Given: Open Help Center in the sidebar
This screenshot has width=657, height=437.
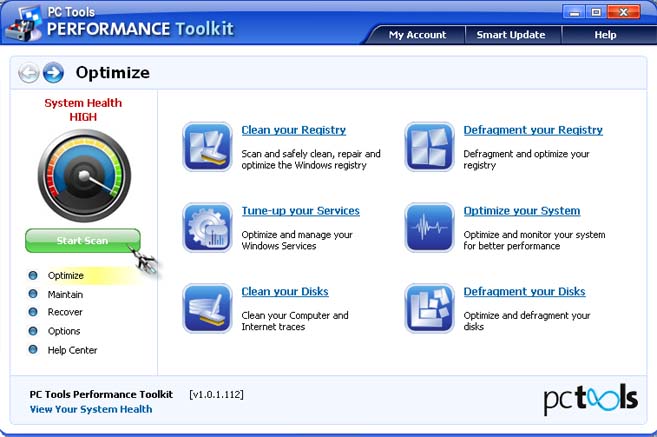Looking at the screenshot, I should click(x=72, y=350).
